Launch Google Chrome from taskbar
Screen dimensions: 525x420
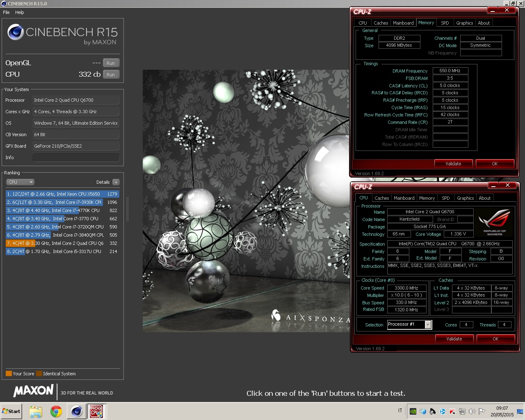[56, 411]
